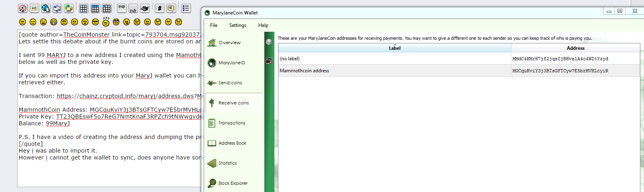The image size is (644, 192).
Task: Open the Help menu in the wallet
Action: [x=263, y=25]
